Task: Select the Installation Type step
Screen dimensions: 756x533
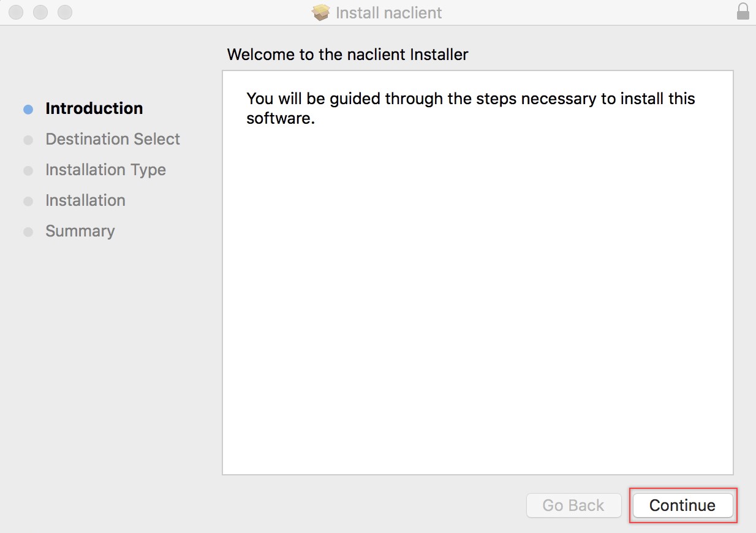Action: pyautogui.click(x=105, y=170)
